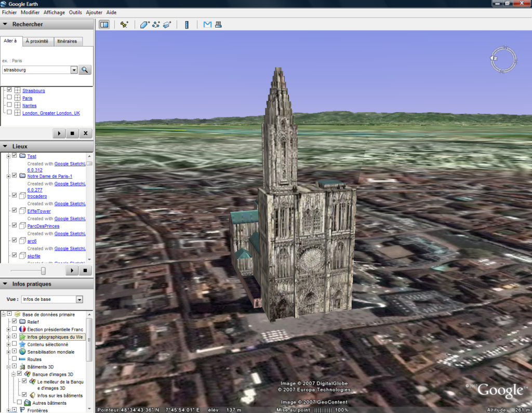Image resolution: width=532 pixels, height=413 pixels.
Task: Add an image overlay from the toolbar
Action: 167,24
